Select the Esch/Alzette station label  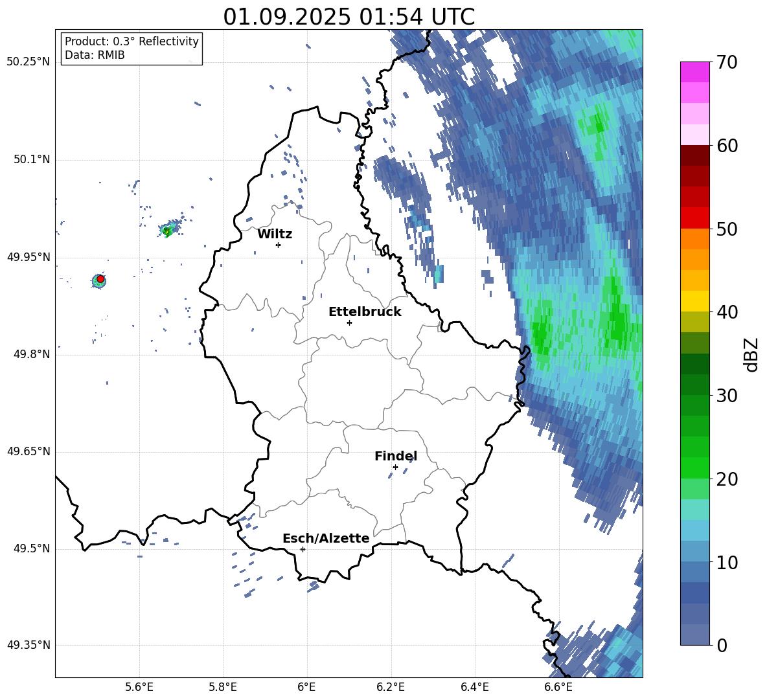(326, 538)
